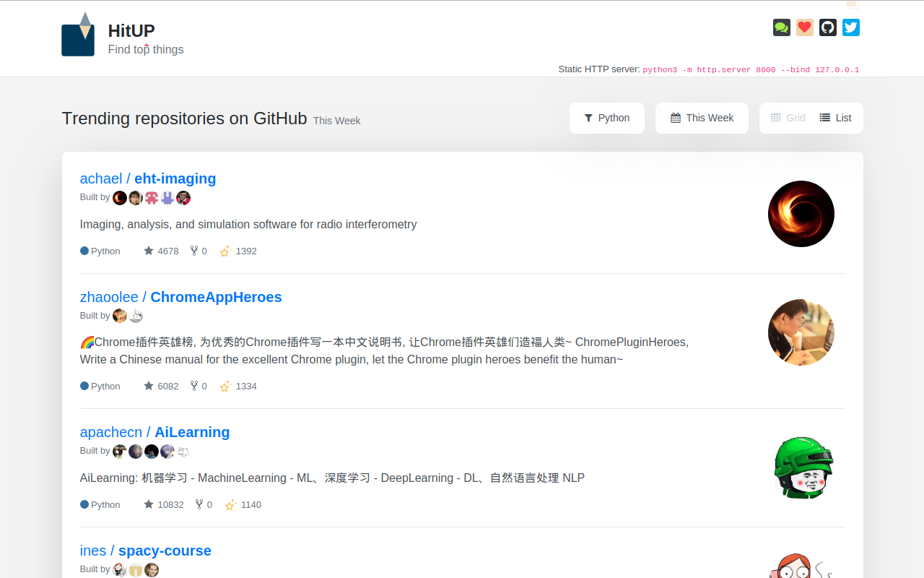Click first contributor avatar on spacy-course
924x578 pixels.
click(120, 570)
